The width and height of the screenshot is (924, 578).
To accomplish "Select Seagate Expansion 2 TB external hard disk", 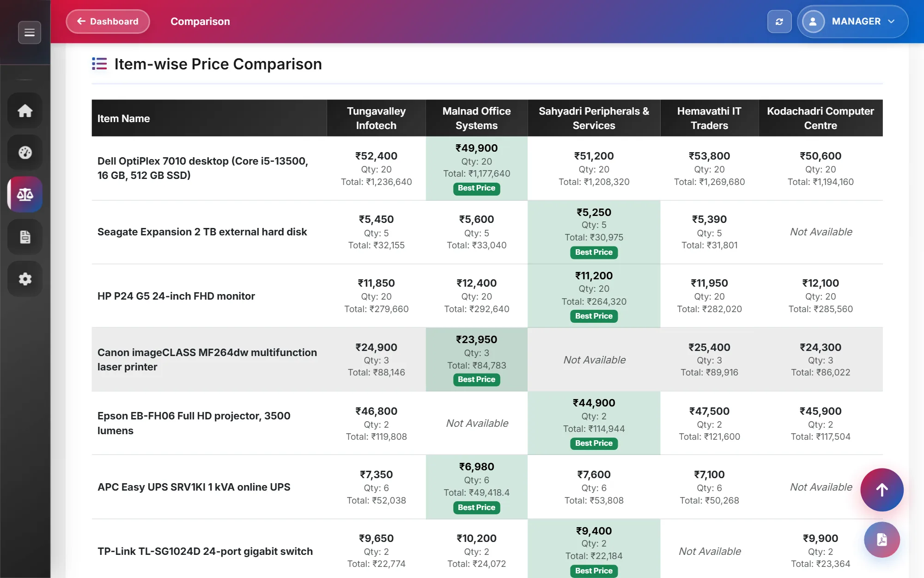I will click(x=202, y=232).
